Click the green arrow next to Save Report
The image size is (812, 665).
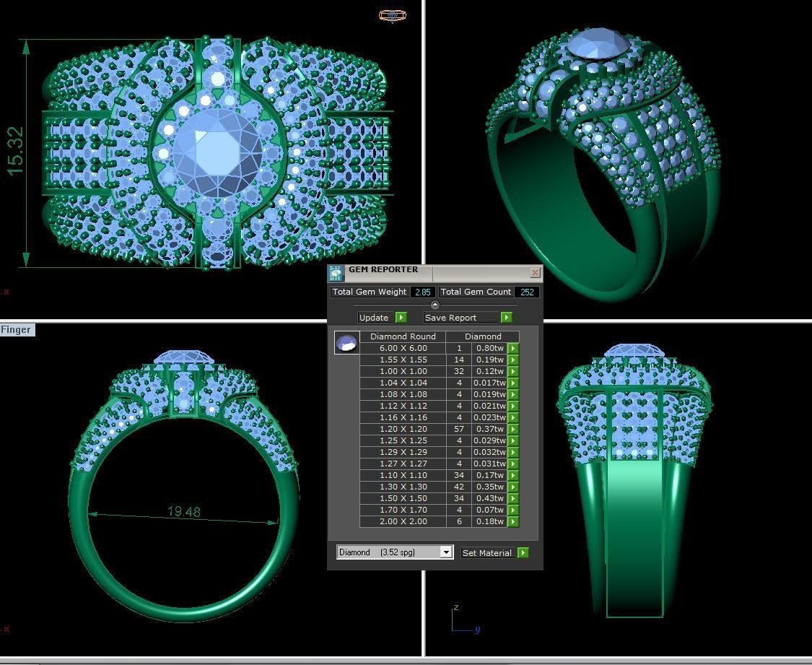click(507, 317)
